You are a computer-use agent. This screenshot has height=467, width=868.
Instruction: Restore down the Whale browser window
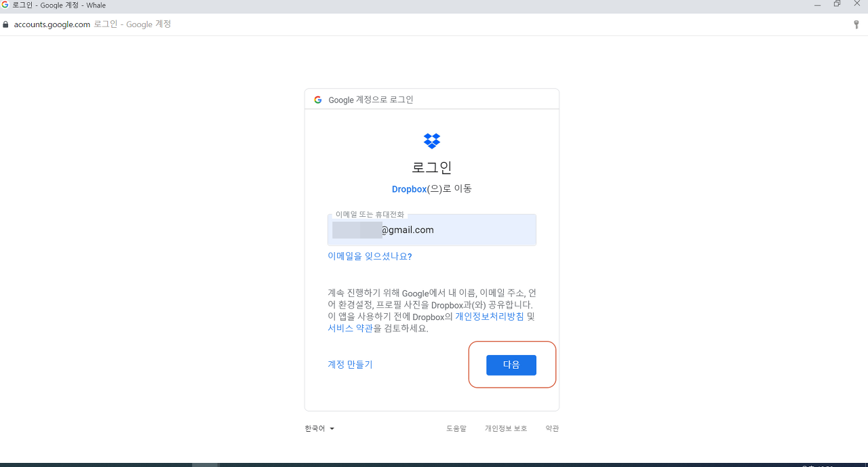coord(837,4)
